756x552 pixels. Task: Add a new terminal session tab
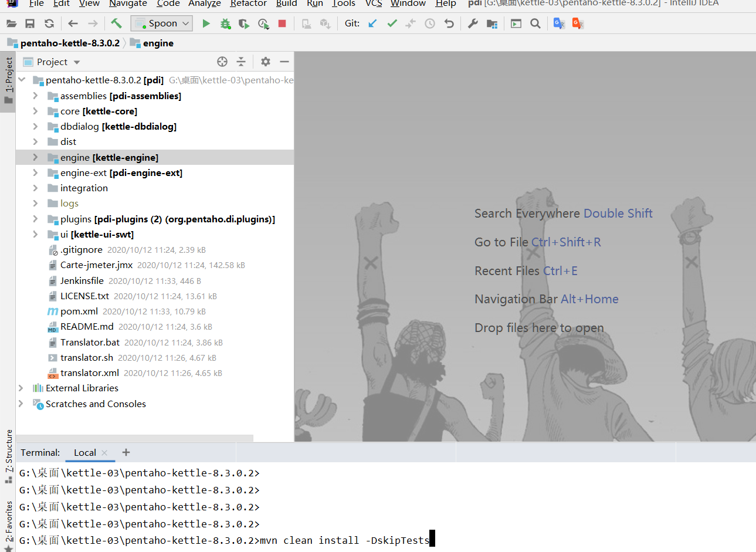126,452
